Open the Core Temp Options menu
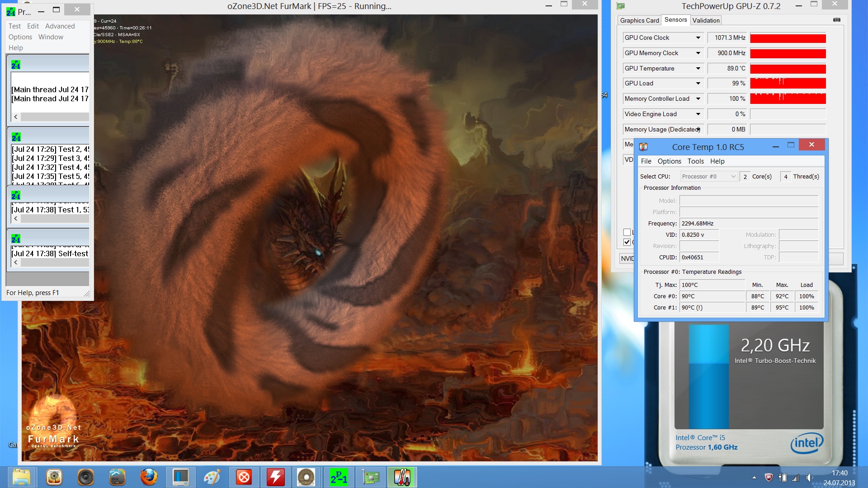This screenshot has height=488, width=868. pyautogui.click(x=669, y=161)
